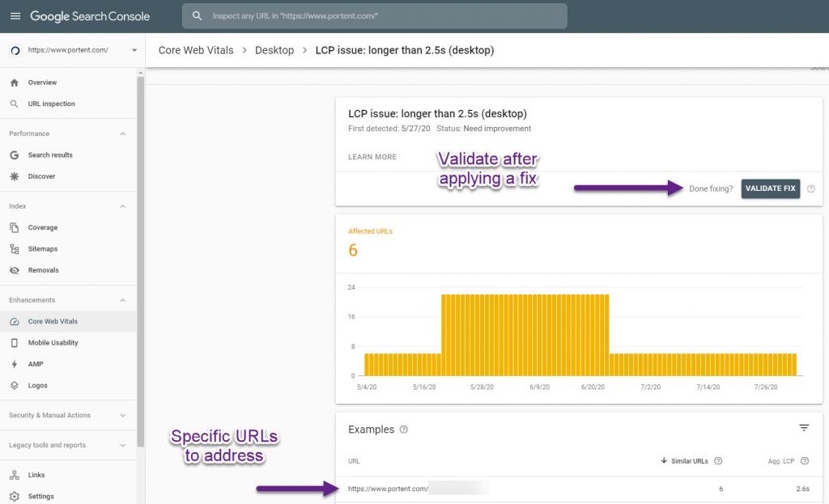Go to Overview in sidebar
This screenshot has height=504, width=829.
point(68,83)
